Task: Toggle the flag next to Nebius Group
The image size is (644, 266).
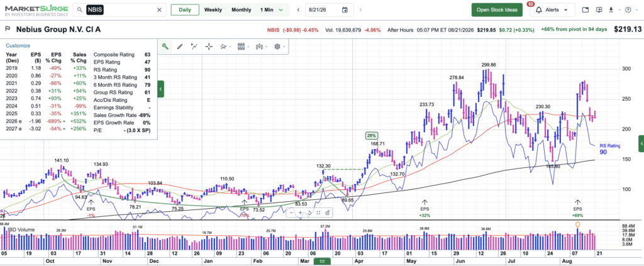Action: (x=8, y=30)
